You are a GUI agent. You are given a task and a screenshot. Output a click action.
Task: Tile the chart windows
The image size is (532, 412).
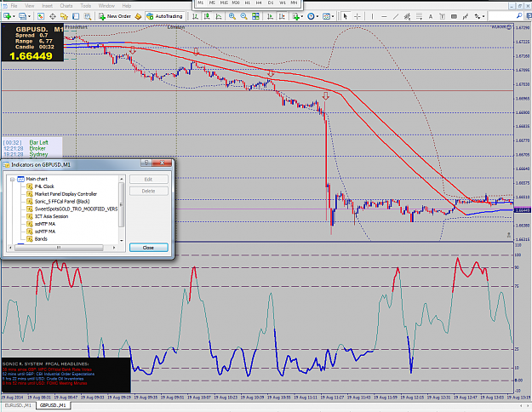pyautogui.click(x=255, y=16)
